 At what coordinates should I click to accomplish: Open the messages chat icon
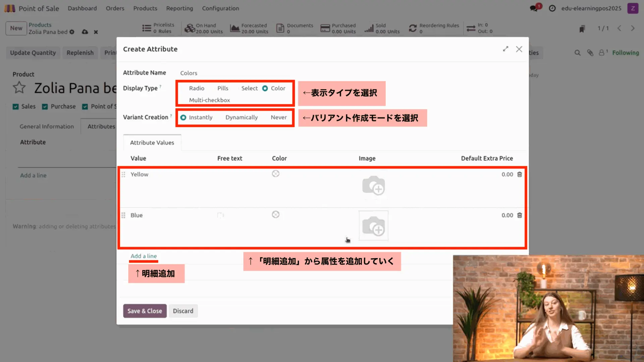click(534, 8)
